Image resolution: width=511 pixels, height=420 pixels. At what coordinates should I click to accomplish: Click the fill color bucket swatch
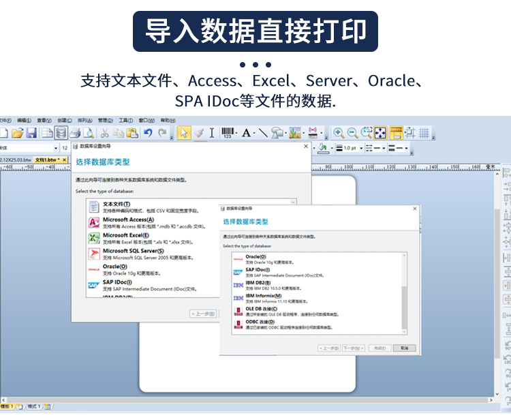tap(323, 149)
